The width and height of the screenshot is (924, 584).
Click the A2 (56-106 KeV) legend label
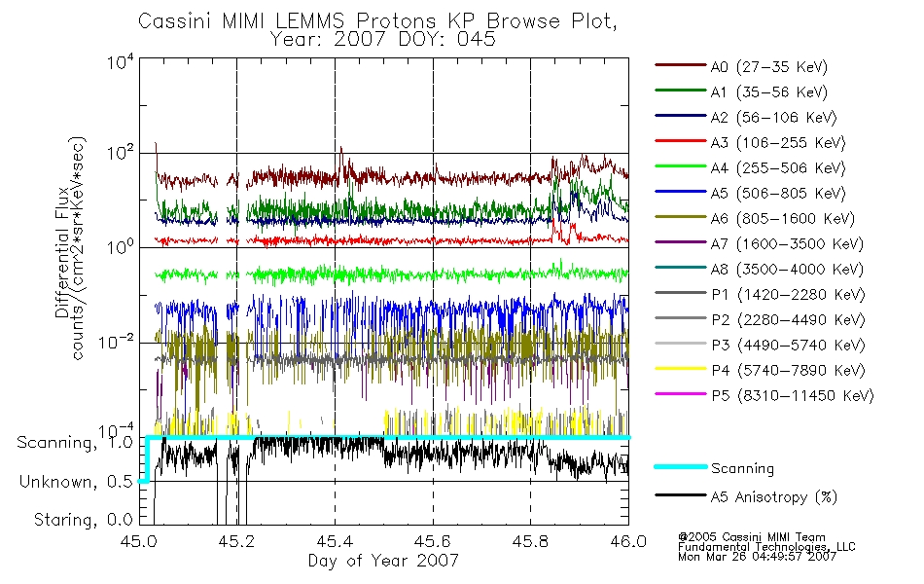[x=773, y=118]
